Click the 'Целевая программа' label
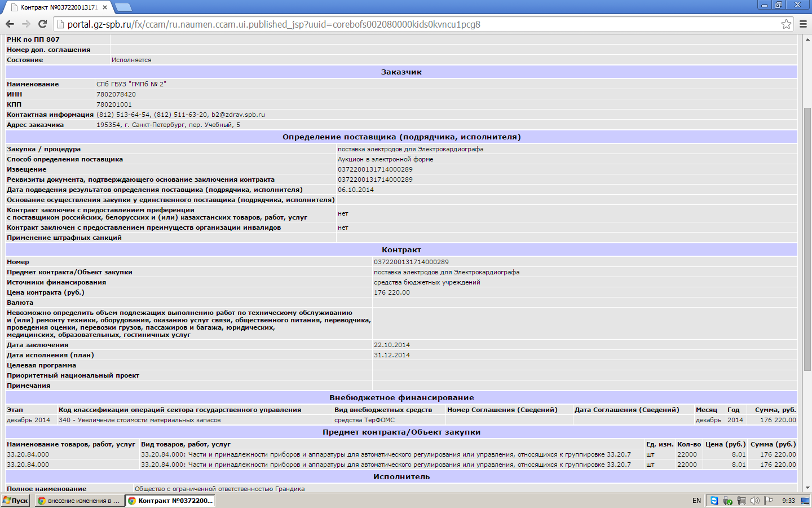The width and height of the screenshot is (812, 508). 42,365
